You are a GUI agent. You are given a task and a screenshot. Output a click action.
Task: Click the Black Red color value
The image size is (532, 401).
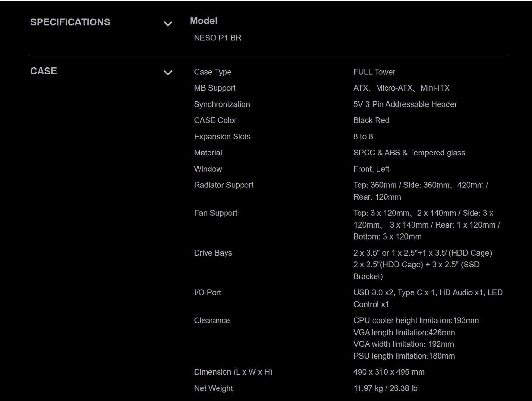(371, 120)
